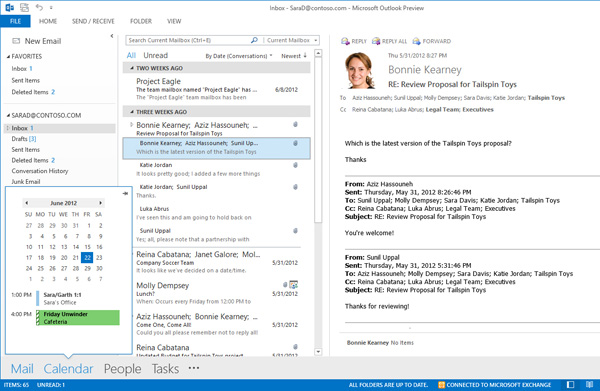The height and width of the screenshot is (391, 600).
Task: Switch to Mail view
Action: [22, 369]
